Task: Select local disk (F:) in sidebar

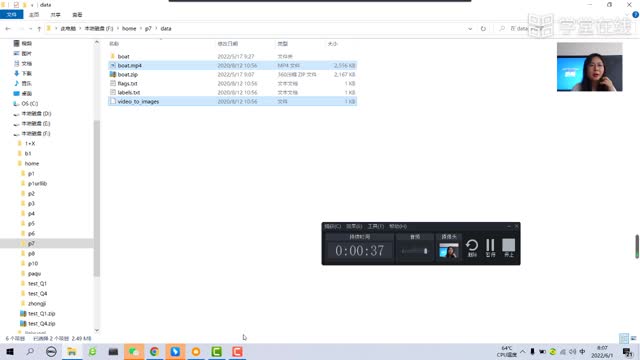Action: click(x=36, y=133)
